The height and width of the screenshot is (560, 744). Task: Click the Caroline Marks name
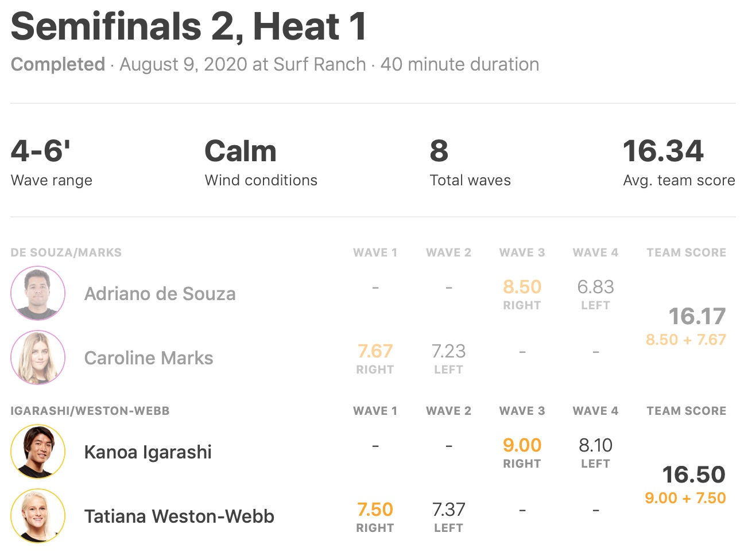pyautogui.click(x=148, y=358)
